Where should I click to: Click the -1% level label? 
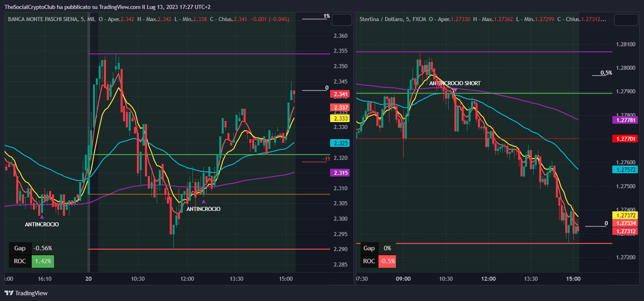[326, 159]
